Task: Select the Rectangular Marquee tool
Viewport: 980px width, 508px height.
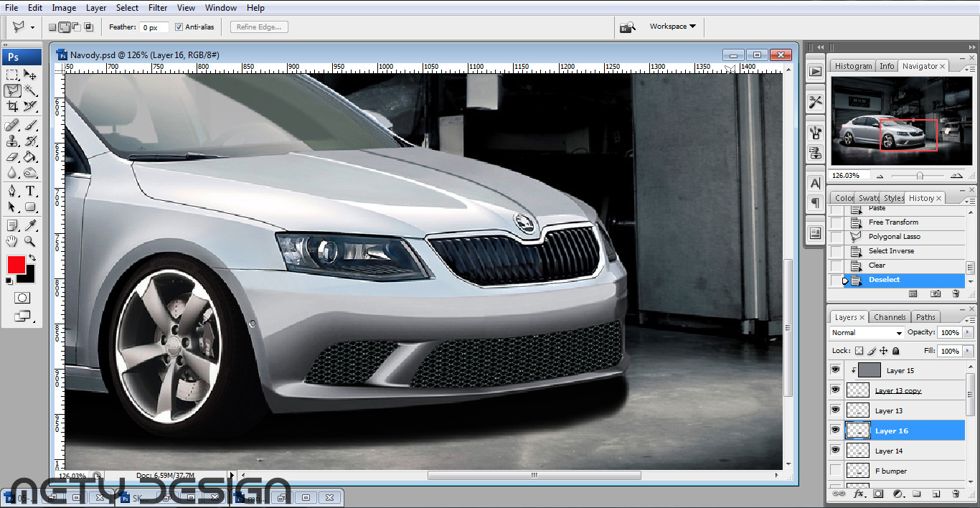Action: click(12, 75)
